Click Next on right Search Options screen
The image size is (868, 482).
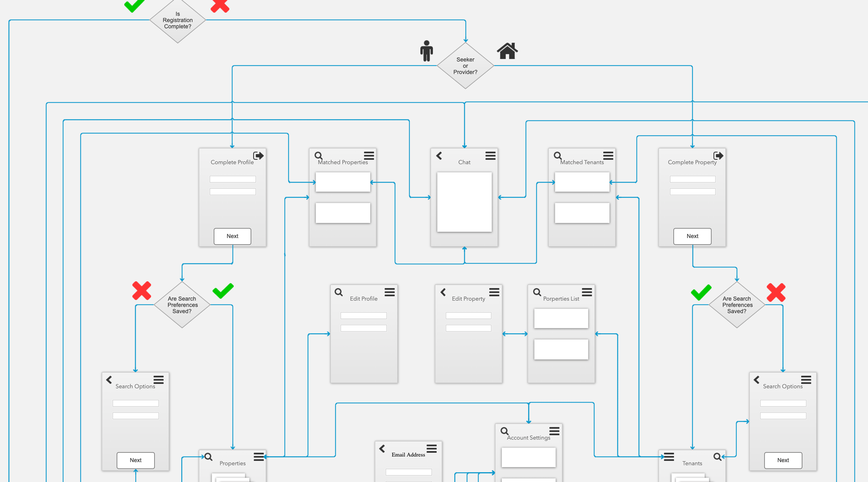(x=783, y=460)
